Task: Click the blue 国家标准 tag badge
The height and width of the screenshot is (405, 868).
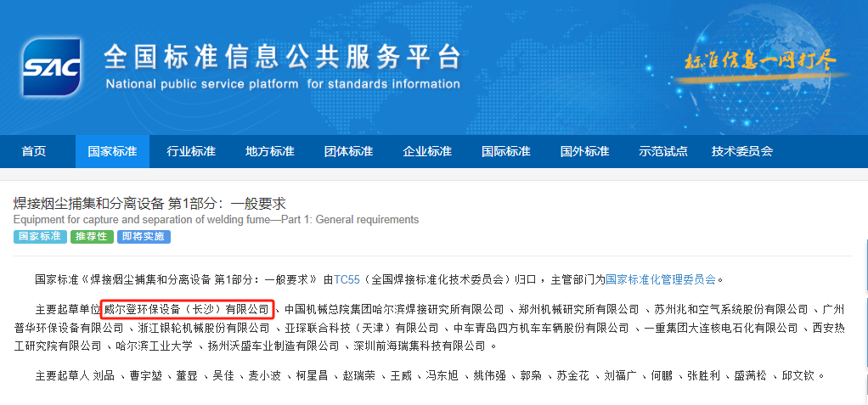Action: pyautogui.click(x=40, y=237)
